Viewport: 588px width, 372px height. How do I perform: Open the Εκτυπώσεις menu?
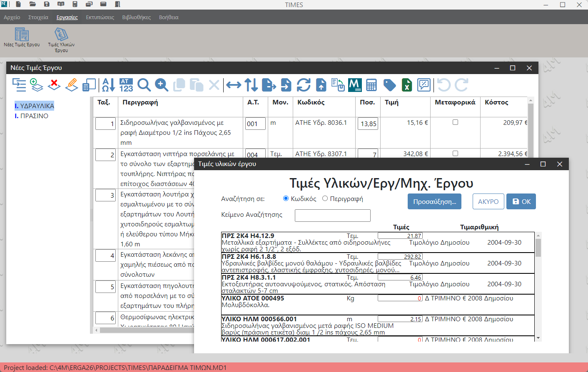[x=100, y=17]
